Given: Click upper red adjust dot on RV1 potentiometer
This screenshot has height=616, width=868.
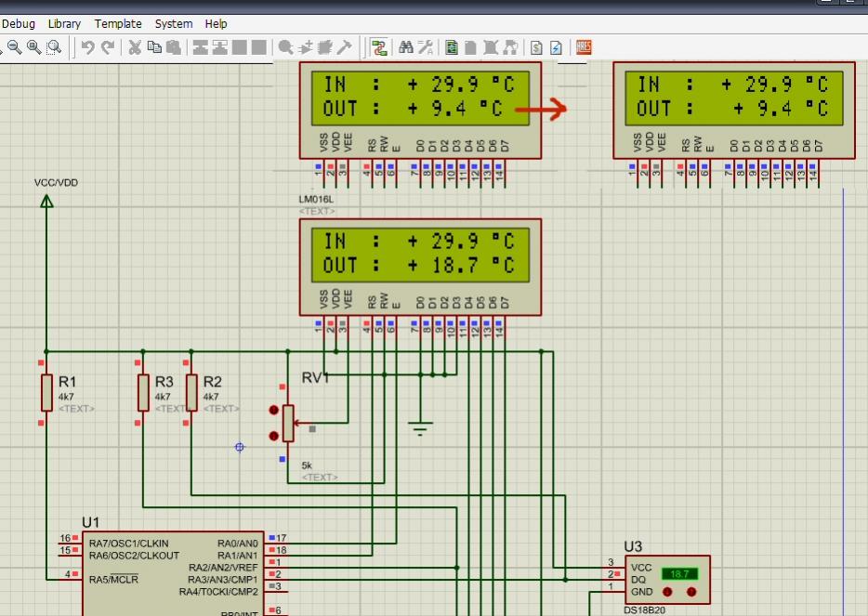Looking at the screenshot, I should [273, 410].
